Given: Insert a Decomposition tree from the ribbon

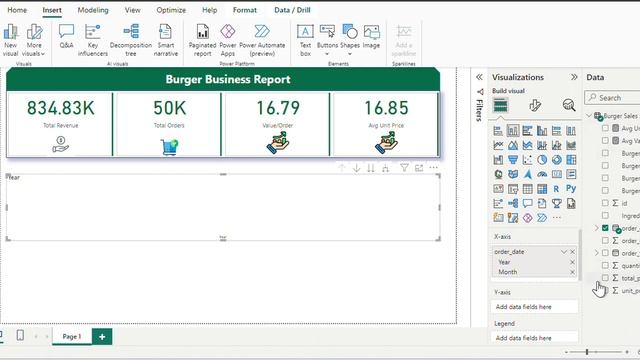Looking at the screenshot, I should point(131,40).
